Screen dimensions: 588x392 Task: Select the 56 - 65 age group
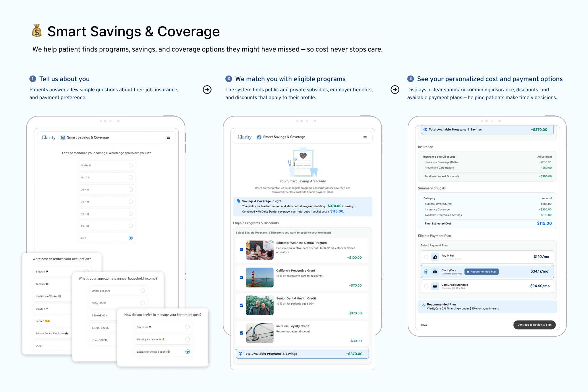coord(131,226)
